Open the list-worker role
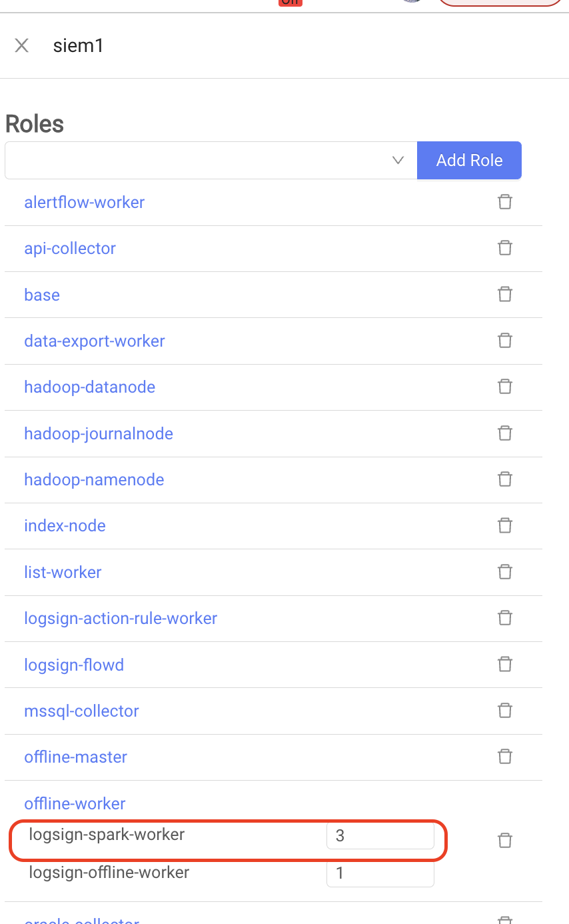This screenshot has width=569, height=924. coord(63,572)
